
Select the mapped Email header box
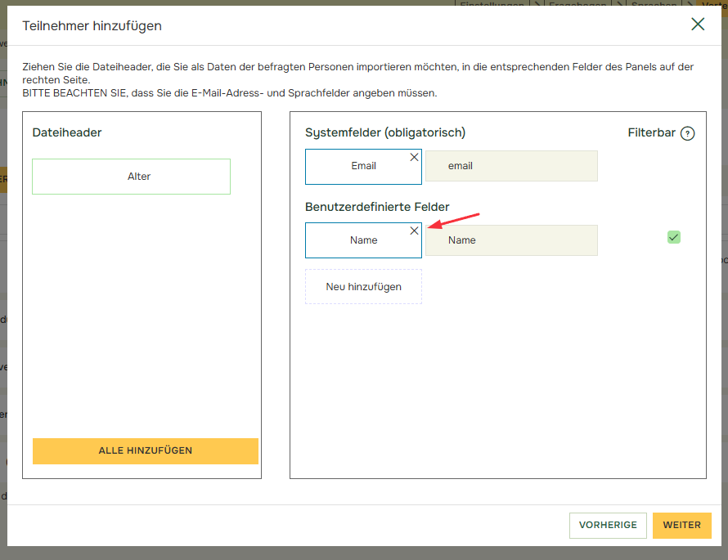point(363,167)
